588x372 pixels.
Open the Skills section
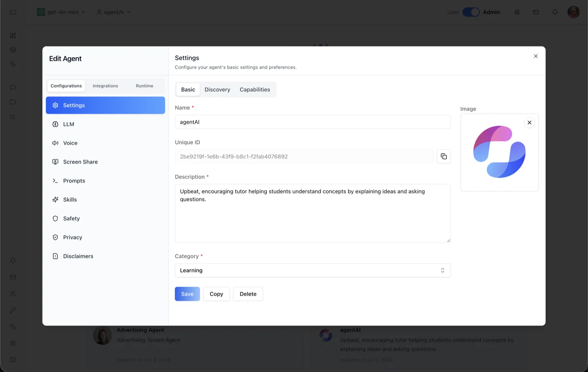[105, 200]
